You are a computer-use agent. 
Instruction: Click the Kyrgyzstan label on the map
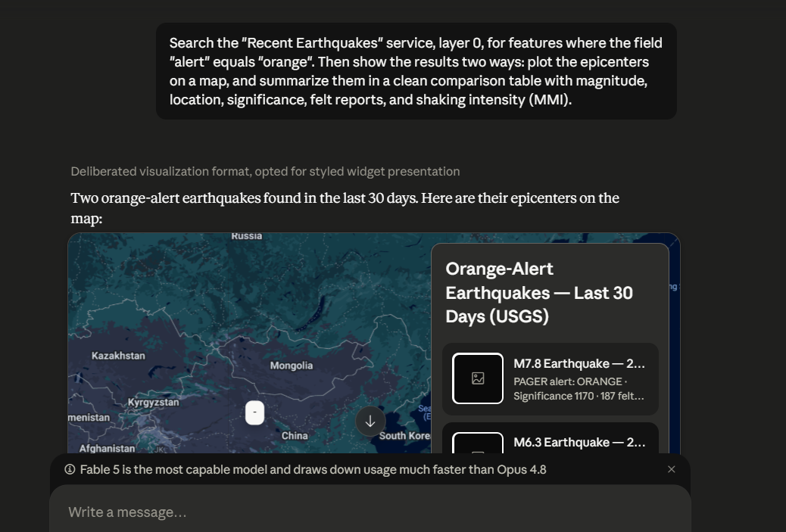tap(154, 403)
